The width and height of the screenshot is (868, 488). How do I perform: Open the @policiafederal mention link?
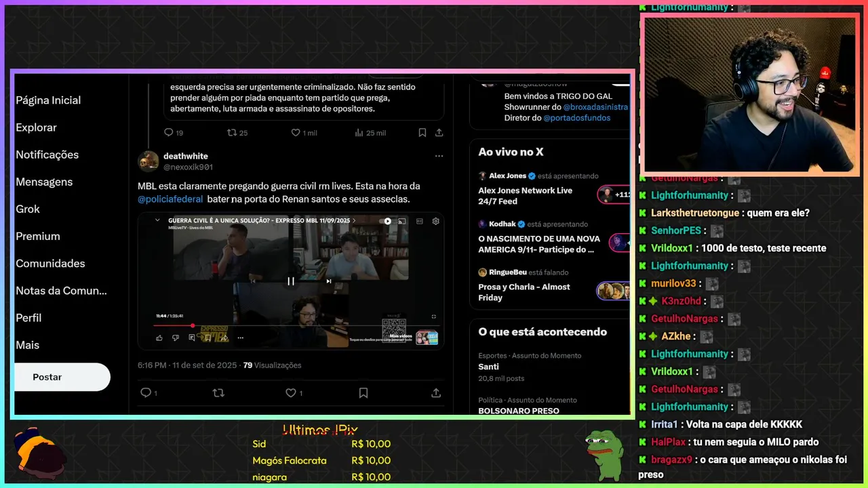pyautogui.click(x=170, y=199)
